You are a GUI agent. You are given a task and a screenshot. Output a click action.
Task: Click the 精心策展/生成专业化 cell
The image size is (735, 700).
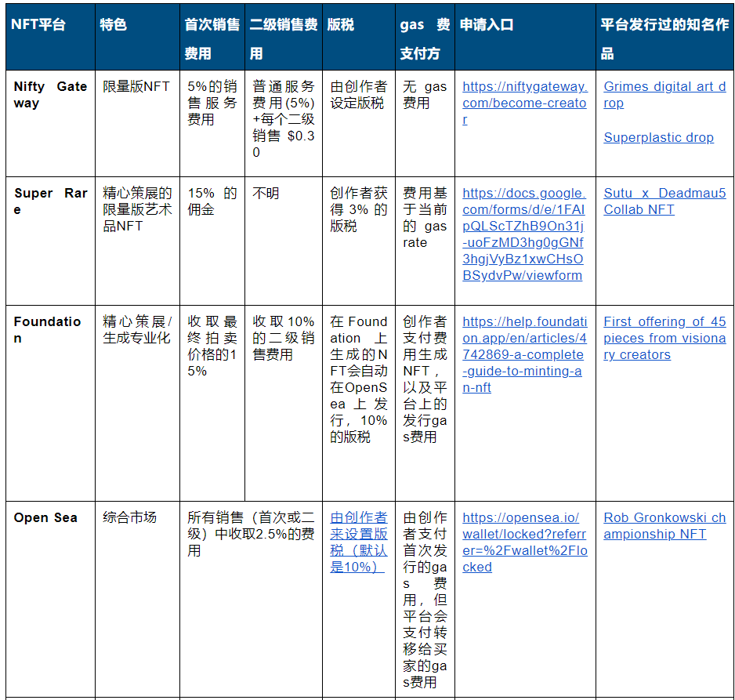(137, 403)
